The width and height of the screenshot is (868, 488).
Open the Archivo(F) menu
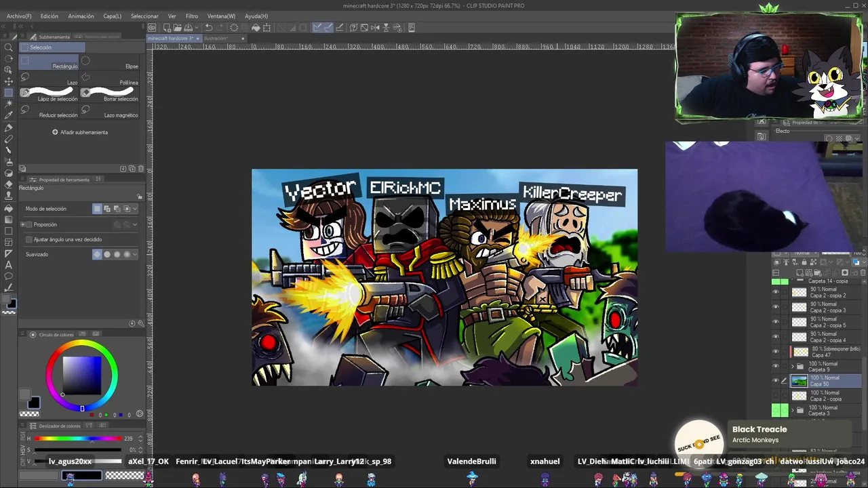(19, 16)
